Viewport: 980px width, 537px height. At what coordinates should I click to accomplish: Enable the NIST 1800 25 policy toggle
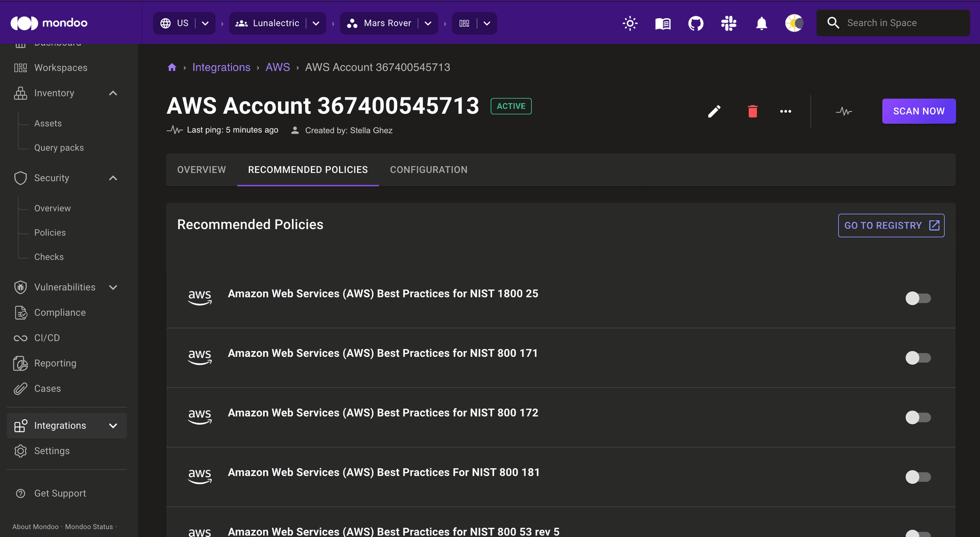click(918, 298)
